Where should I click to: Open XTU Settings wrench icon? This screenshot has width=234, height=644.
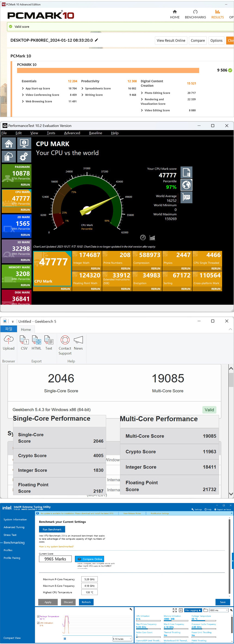coord(193,509)
